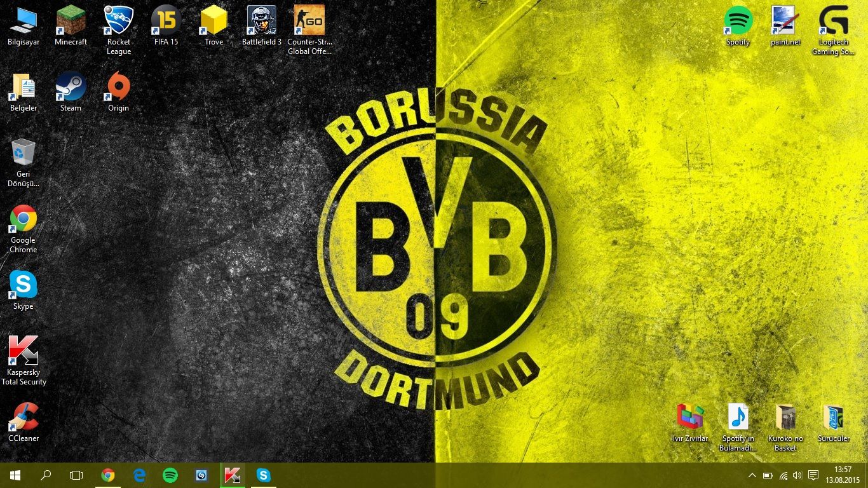Open the Action Center notifications icon
Screen dimensions: 868x488
coord(813,475)
